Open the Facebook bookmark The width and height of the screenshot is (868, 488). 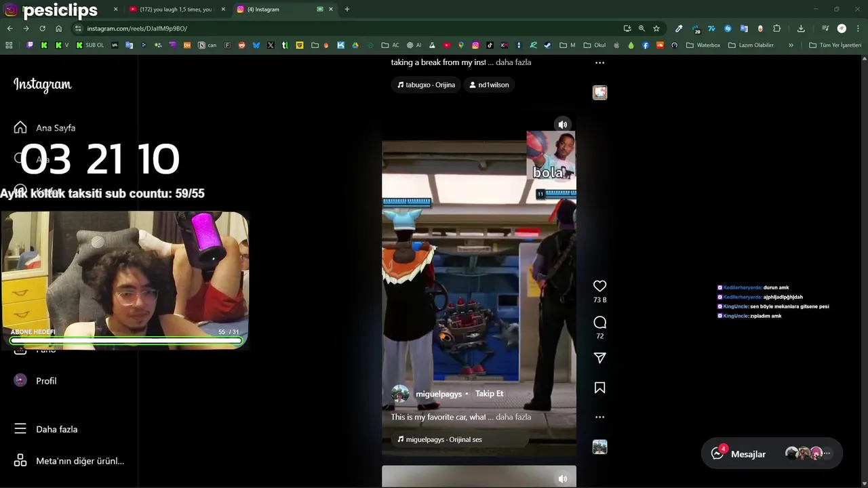point(646,45)
